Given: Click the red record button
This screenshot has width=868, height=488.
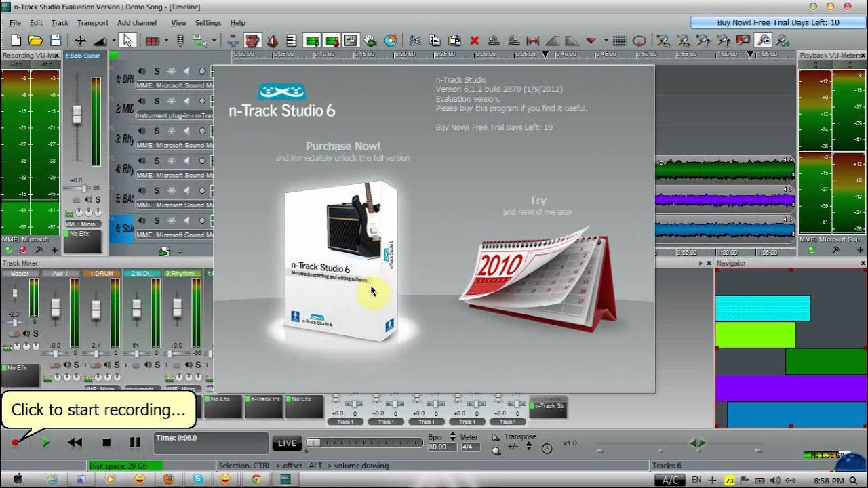Looking at the screenshot, I should (15, 443).
